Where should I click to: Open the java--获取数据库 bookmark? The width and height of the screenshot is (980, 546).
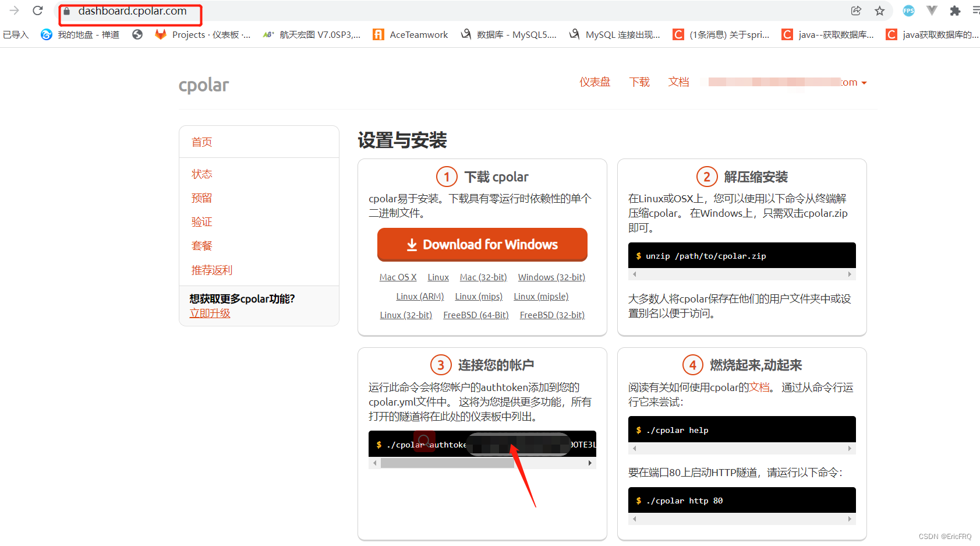[x=828, y=35]
